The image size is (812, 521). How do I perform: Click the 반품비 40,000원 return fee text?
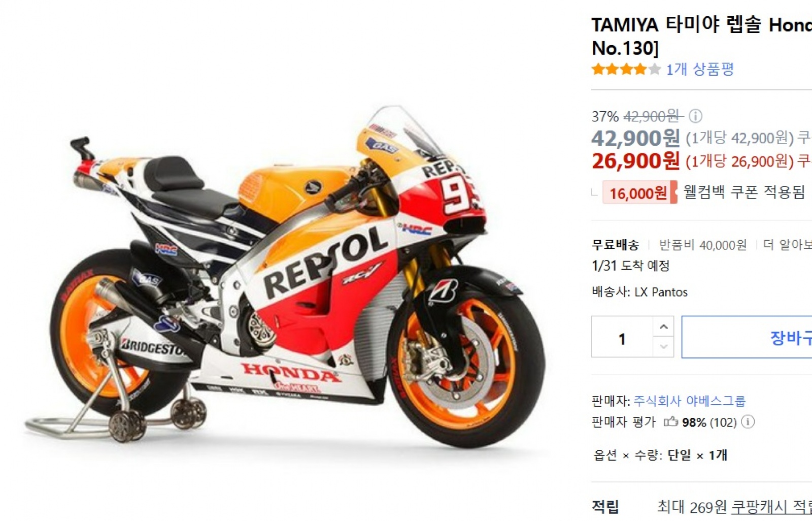(703, 245)
